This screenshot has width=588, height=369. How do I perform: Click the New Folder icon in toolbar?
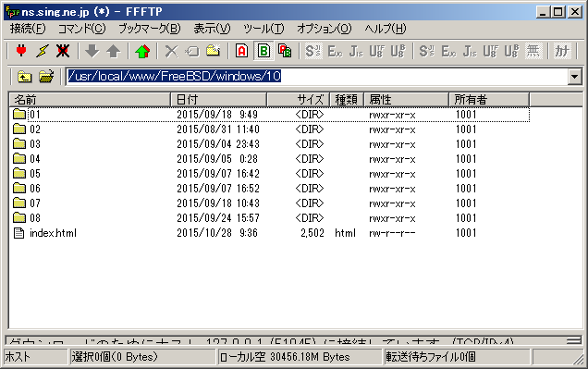point(214,51)
